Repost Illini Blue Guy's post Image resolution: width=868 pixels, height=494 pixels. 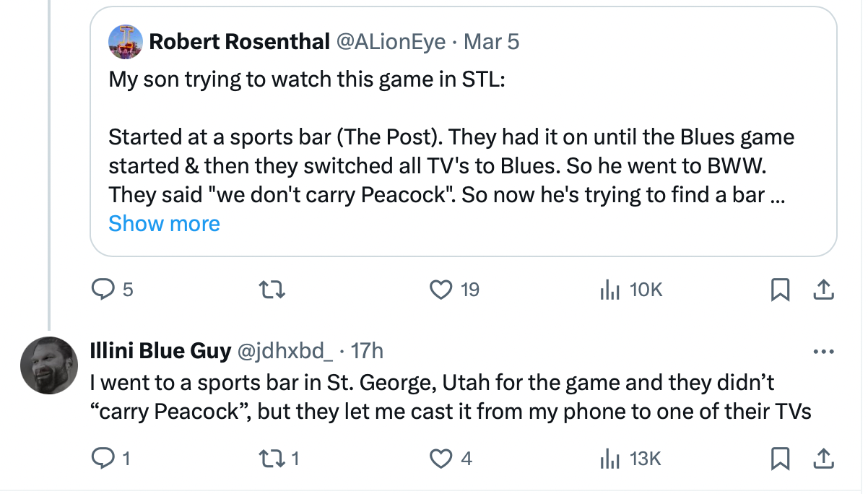(x=273, y=458)
